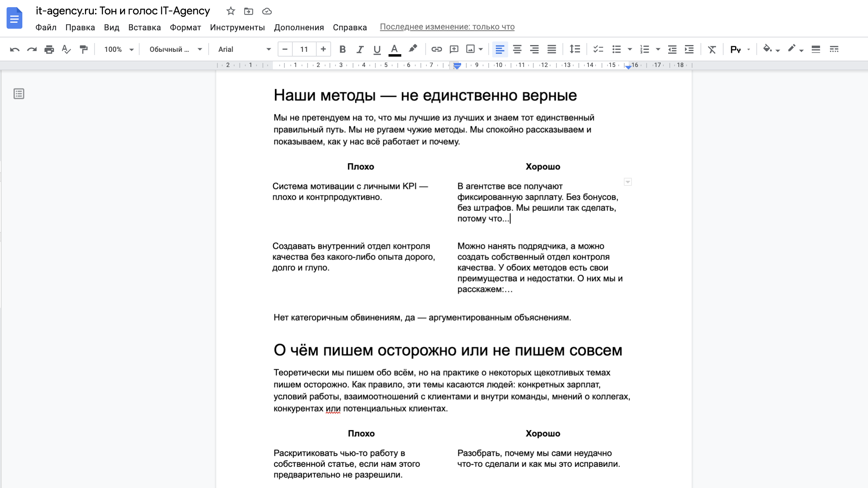
Task: Click the Undo icon
Action: pyautogui.click(x=15, y=49)
